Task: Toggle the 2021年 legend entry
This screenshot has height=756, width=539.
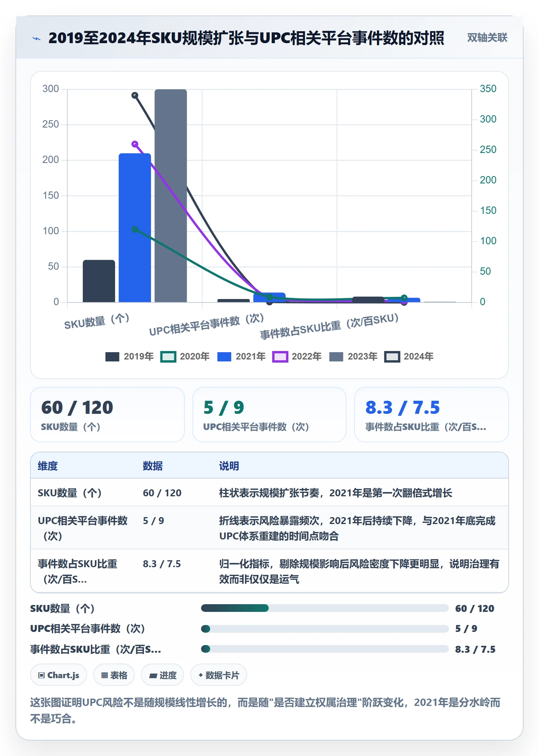Action: tap(241, 356)
